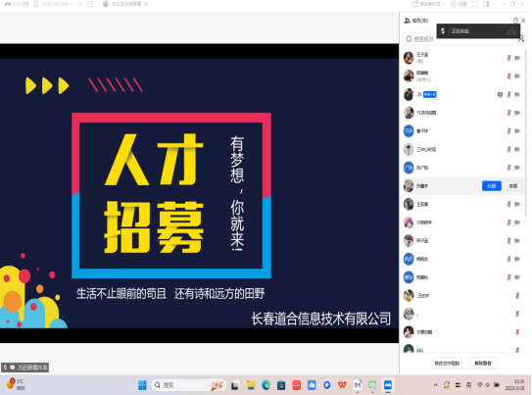The height and width of the screenshot is (395, 532).
Task: Toggle the camera icon on the .35 row
Action: pyautogui.click(x=517, y=94)
